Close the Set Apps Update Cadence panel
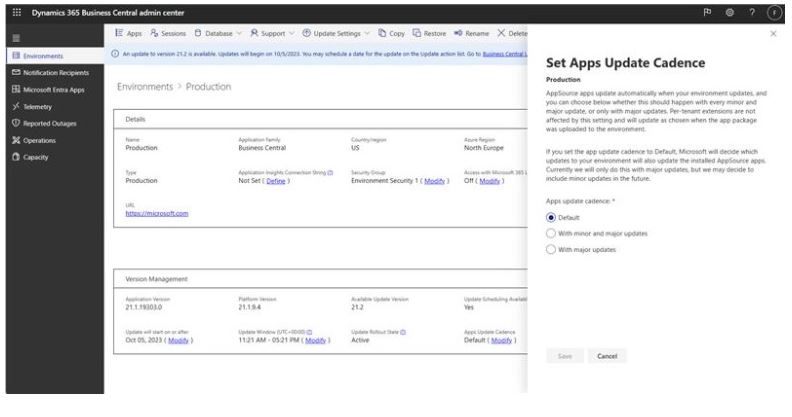The image size is (792, 417). click(775, 34)
